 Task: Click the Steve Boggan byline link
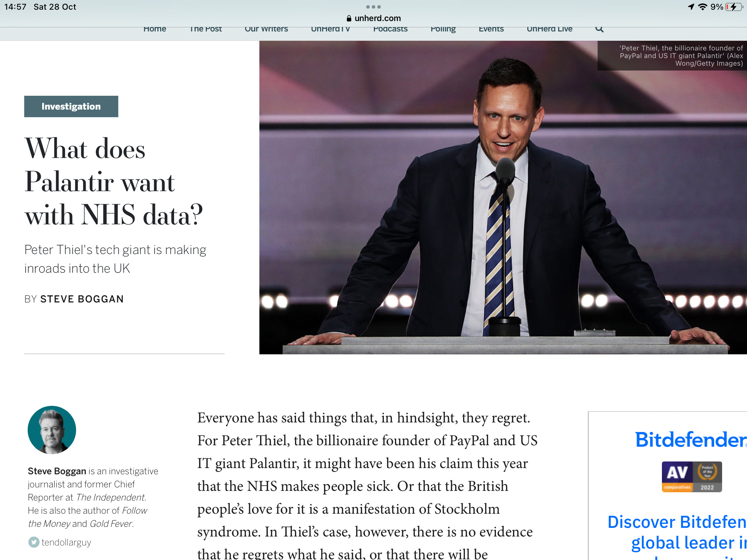point(82,299)
